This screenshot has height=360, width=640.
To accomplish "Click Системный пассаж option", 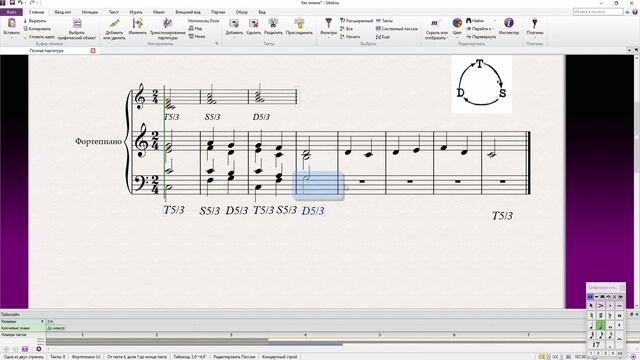I will pos(397,29).
